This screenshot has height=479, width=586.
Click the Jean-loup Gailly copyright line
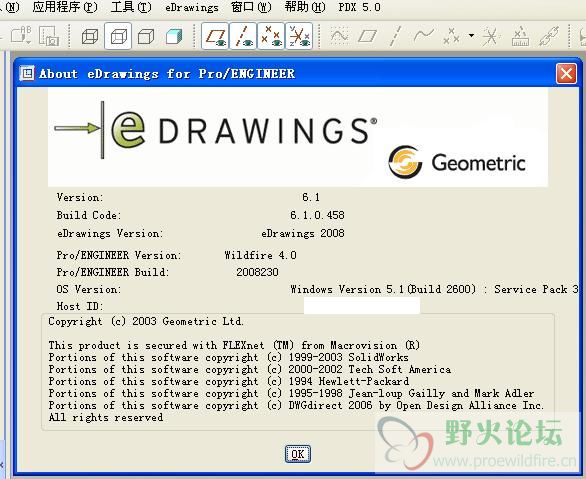coord(291,393)
